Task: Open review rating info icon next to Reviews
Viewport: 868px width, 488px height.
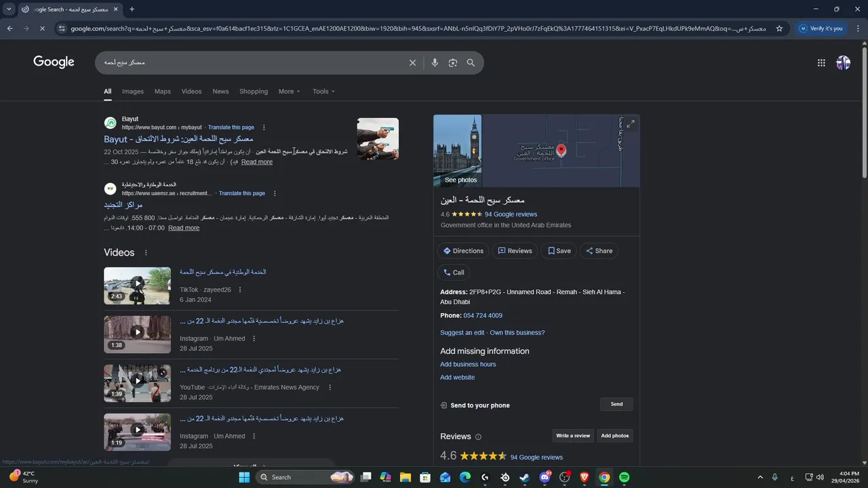Action: [478, 437]
